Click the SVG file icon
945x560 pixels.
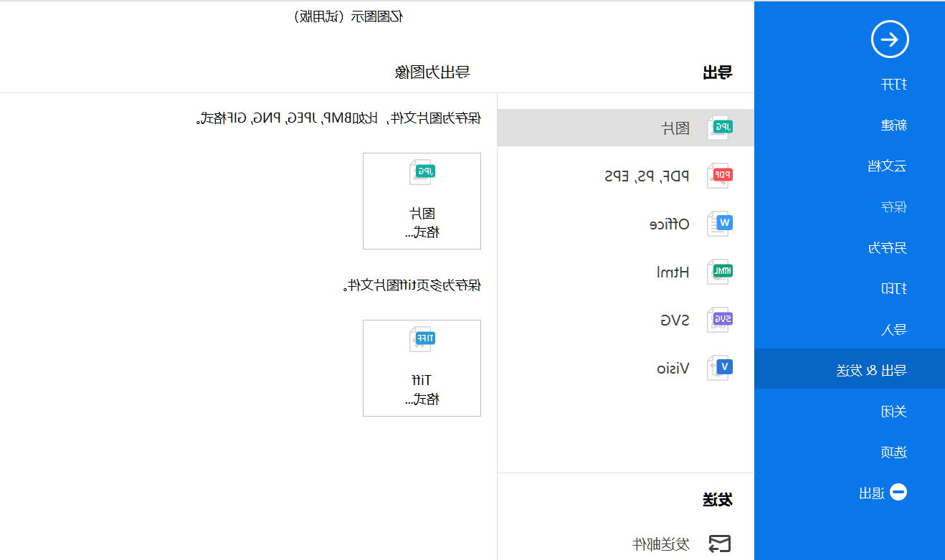coord(720,320)
